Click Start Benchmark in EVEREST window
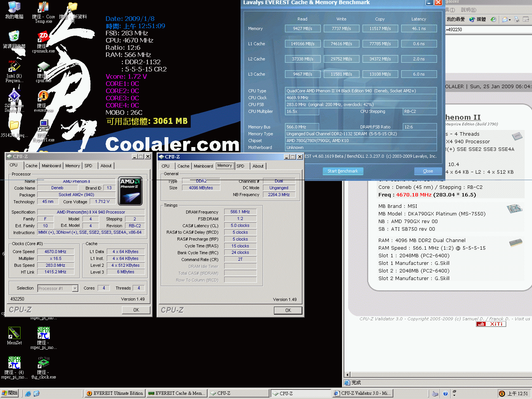532x399 pixels. pyautogui.click(x=343, y=171)
